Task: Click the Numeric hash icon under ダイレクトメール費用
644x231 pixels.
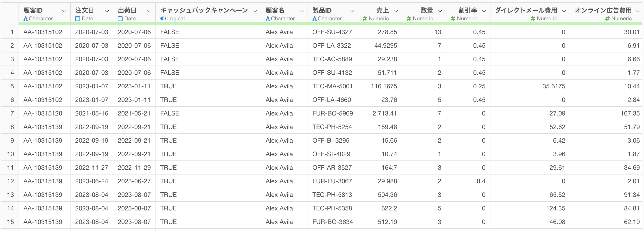Action: tap(533, 19)
